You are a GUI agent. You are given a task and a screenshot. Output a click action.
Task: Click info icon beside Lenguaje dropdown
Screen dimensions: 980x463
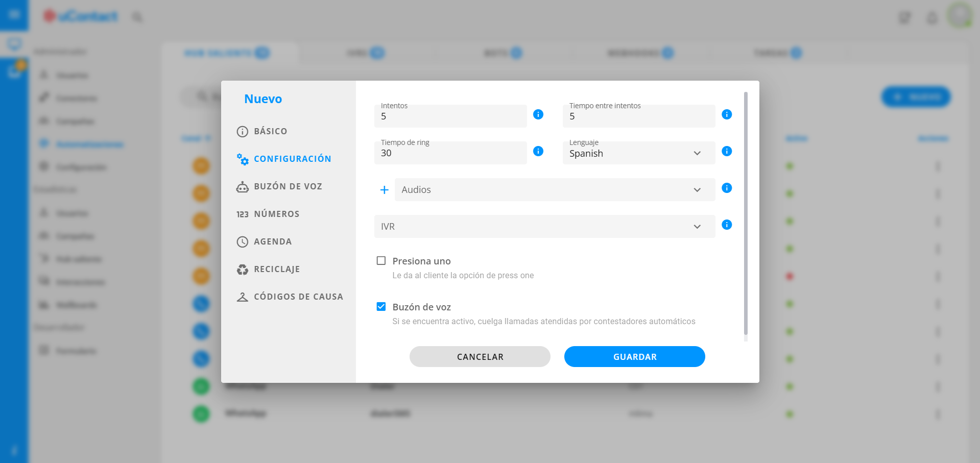[x=727, y=151]
